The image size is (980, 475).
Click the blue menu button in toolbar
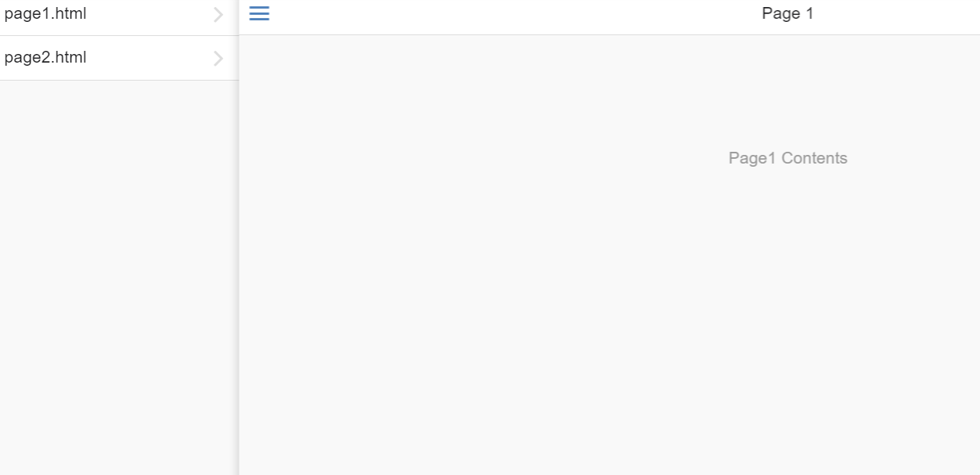259,13
